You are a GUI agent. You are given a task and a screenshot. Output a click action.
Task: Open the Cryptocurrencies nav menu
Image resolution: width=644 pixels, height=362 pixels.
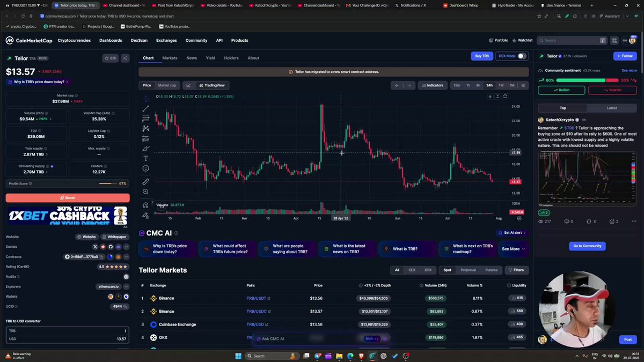coord(74,40)
